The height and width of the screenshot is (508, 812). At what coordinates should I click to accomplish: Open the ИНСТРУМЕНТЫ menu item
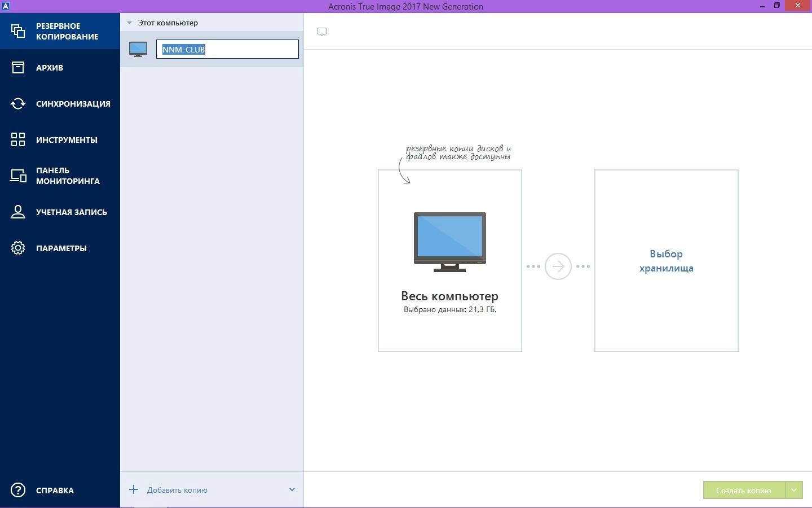(x=60, y=139)
